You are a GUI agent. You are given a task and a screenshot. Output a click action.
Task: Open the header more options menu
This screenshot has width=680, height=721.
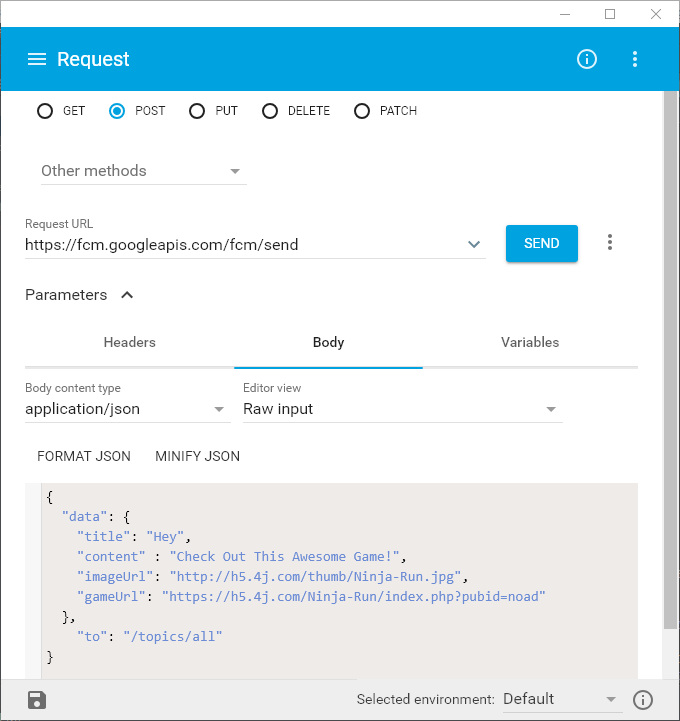pos(634,59)
